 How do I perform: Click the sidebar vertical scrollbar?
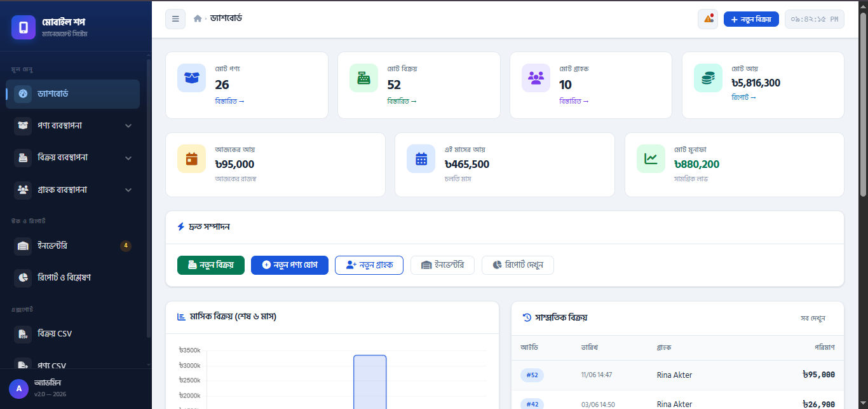149,197
